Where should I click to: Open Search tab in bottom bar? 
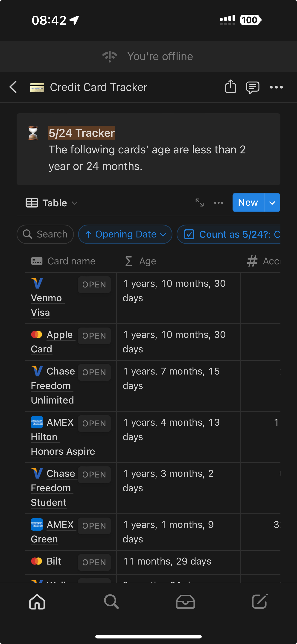pyautogui.click(x=111, y=602)
